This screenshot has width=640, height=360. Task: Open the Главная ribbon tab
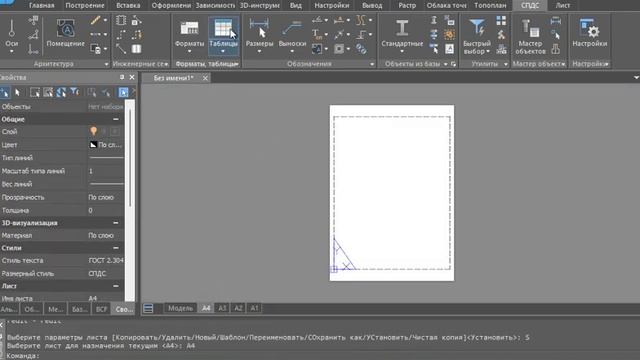42,5
